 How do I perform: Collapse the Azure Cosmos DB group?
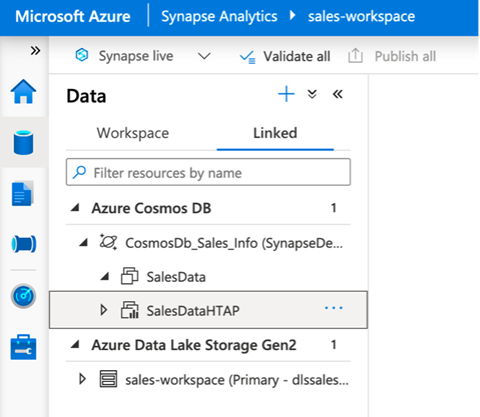coord(75,208)
